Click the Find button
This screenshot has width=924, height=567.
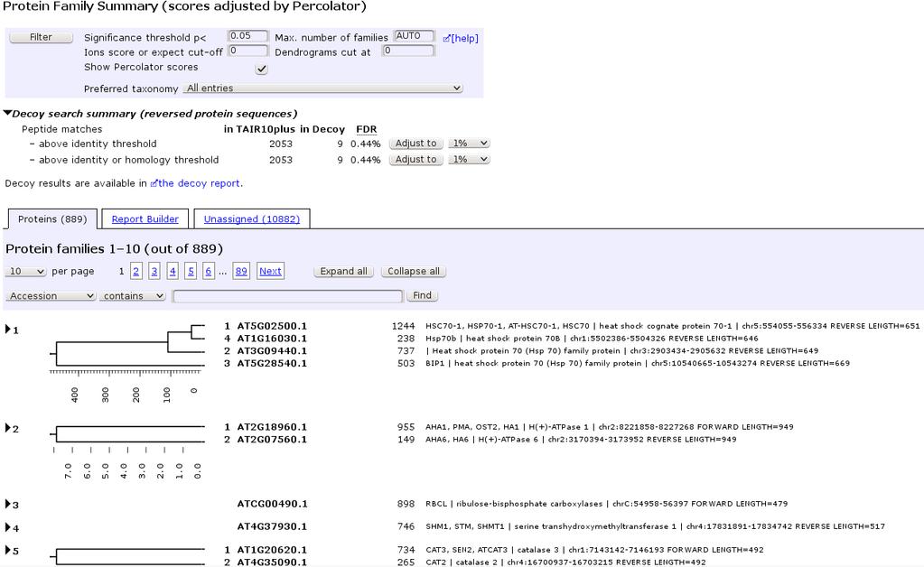[x=422, y=295]
